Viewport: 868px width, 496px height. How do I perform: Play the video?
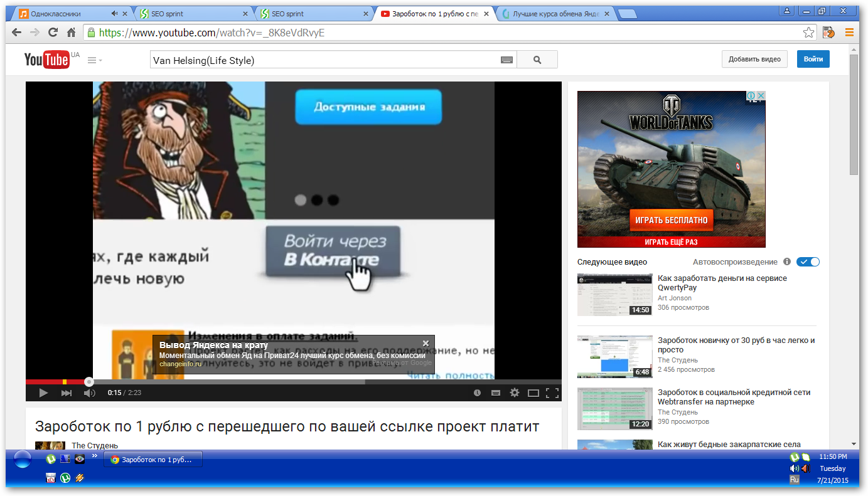43,393
